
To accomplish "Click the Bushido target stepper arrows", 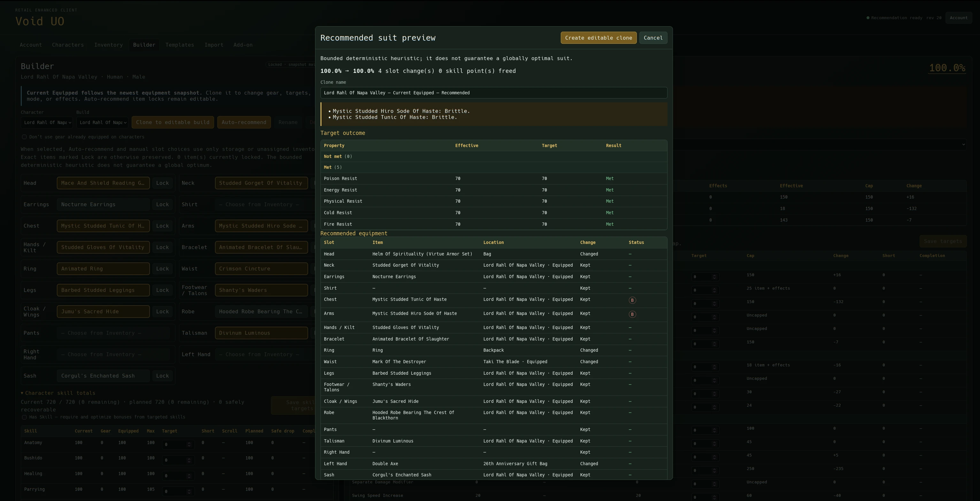I will (x=189, y=460).
